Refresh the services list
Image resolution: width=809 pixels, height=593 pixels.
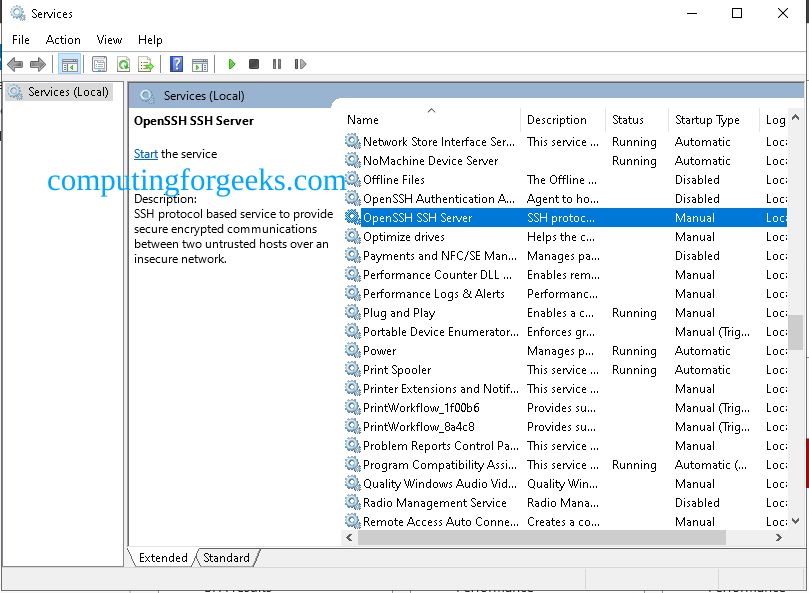pyautogui.click(x=122, y=63)
